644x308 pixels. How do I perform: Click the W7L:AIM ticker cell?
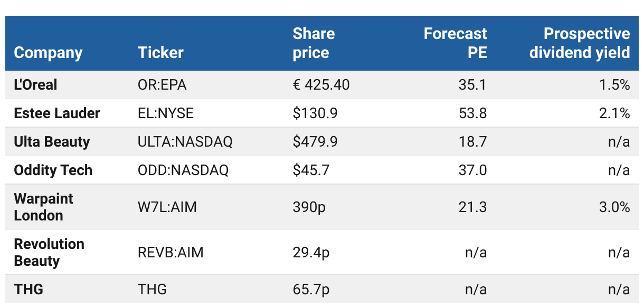click(x=167, y=207)
